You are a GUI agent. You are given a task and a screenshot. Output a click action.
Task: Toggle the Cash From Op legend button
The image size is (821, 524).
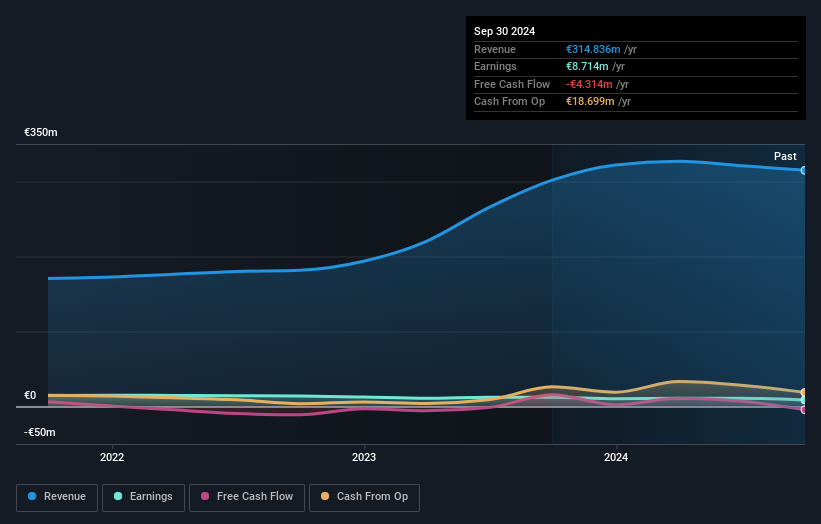point(364,497)
